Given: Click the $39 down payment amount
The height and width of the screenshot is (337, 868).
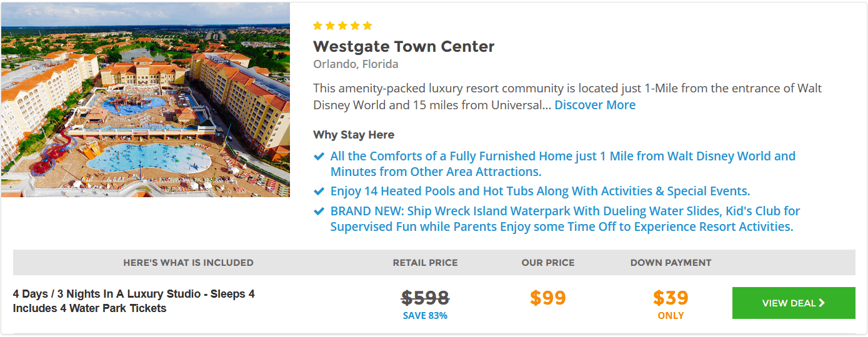Looking at the screenshot, I should point(671,297).
